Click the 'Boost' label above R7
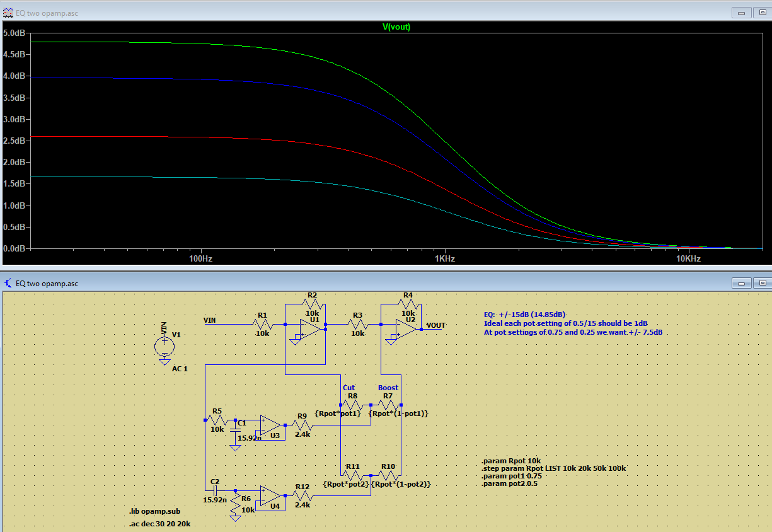 pyautogui.click(x=388, y=388)
